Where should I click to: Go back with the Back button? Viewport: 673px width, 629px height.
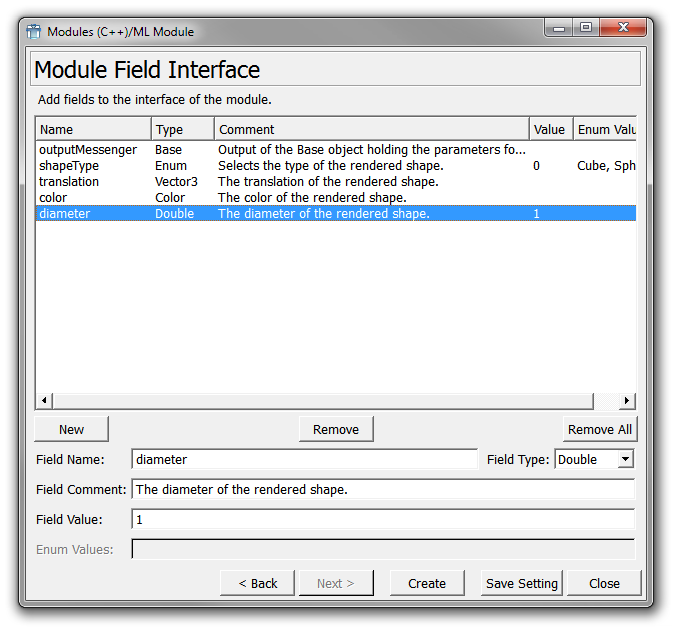tap(257, 583)
